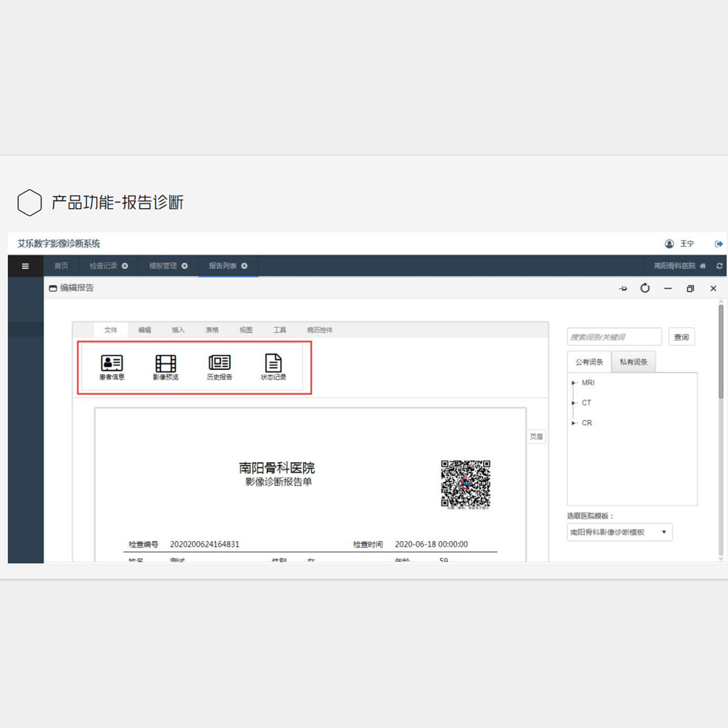Expand the CR tree node
Image resolution: width=728 pixels, height=728 pixels.
tap(574, 423)
